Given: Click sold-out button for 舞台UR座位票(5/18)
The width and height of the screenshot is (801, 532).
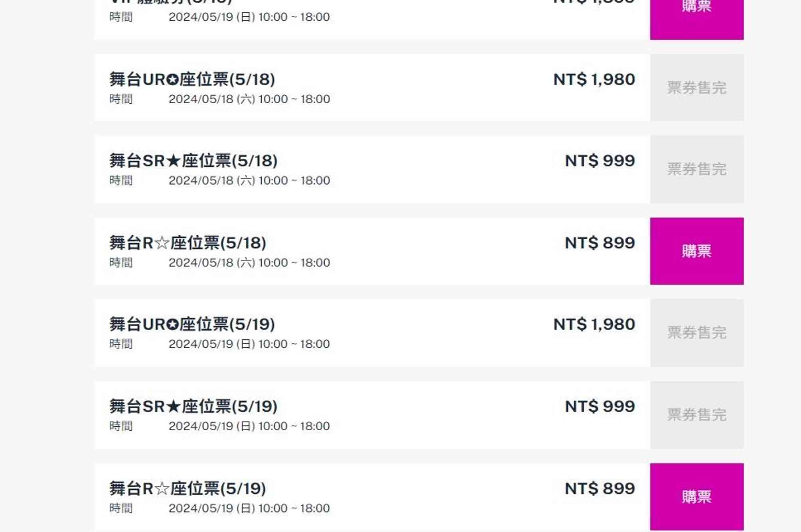Looking at the screenshot, I should coord(696,87).
